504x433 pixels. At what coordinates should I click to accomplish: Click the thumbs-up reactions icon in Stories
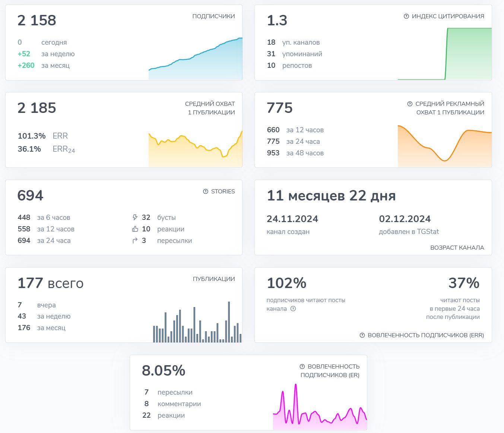[135, 229]
